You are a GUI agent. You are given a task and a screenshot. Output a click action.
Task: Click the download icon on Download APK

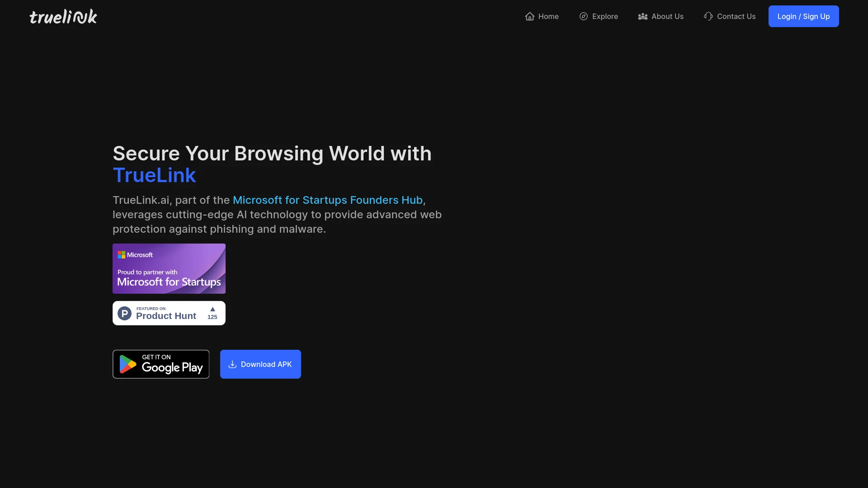click(x=232, y=364)
